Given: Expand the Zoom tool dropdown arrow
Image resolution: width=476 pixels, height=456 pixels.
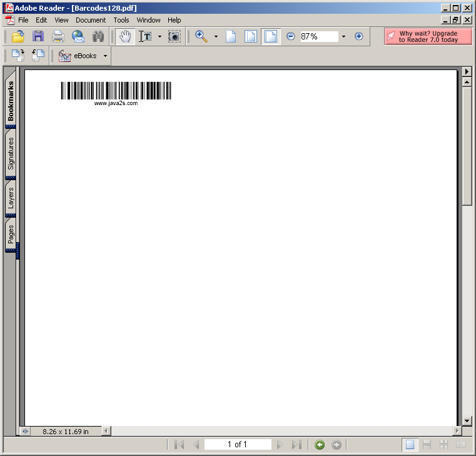Looking at the screenshot, I should (216, 36).
